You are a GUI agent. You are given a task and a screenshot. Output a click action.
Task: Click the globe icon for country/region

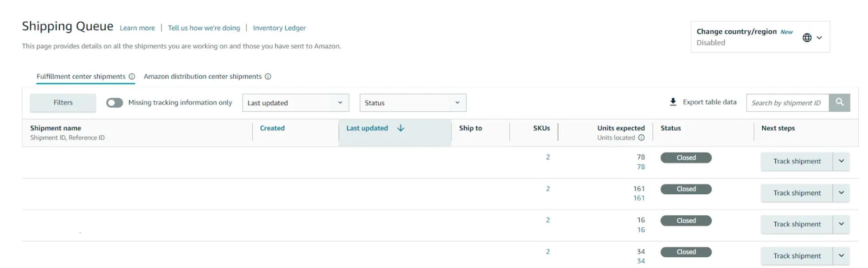(x=807, y=38)
